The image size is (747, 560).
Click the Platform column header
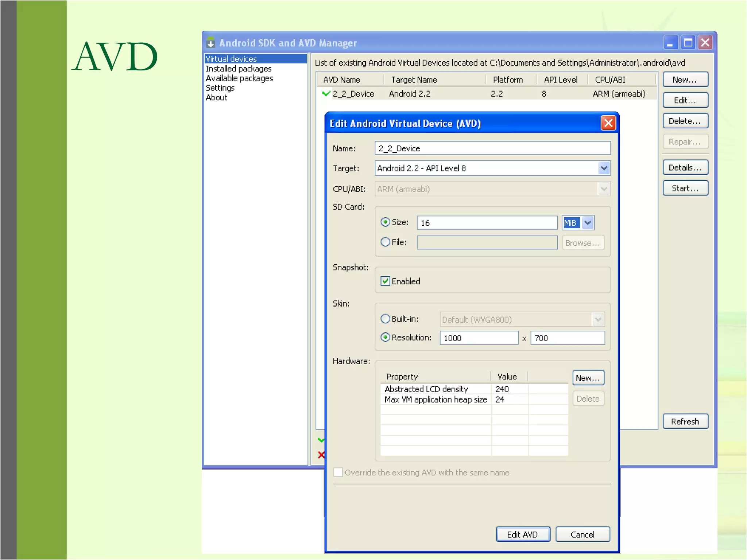point(511,79)
